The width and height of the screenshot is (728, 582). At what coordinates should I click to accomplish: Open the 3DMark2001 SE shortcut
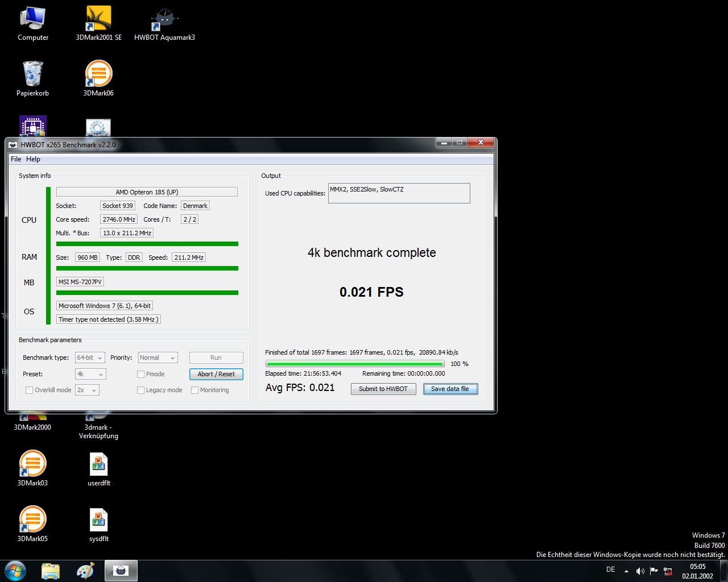click(98, 24)
